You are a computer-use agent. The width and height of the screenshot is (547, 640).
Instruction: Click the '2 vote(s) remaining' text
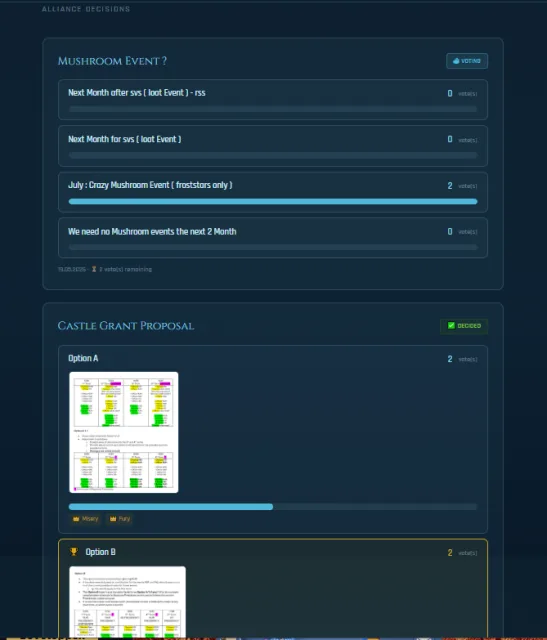click(125, 269)
